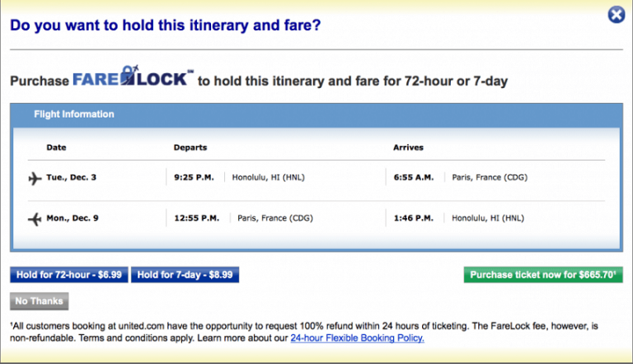The image size is (633, 364).
Task: Click the Date column header
Action: (56, 147)
